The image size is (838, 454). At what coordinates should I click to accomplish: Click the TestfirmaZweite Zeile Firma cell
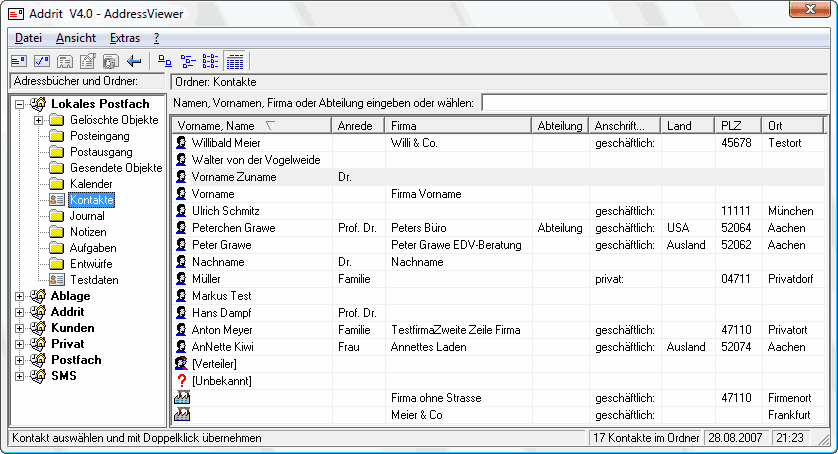pyautogui.click(x=455, y=330)
